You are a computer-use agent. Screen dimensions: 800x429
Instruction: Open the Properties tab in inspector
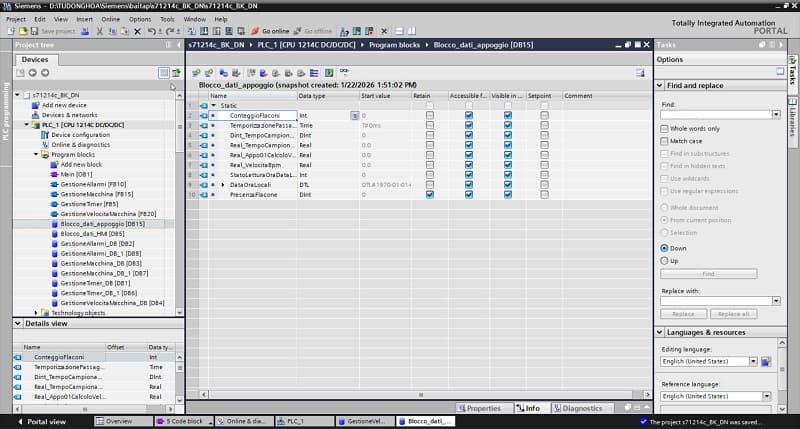pyautogui.click(x=479, y=408)
